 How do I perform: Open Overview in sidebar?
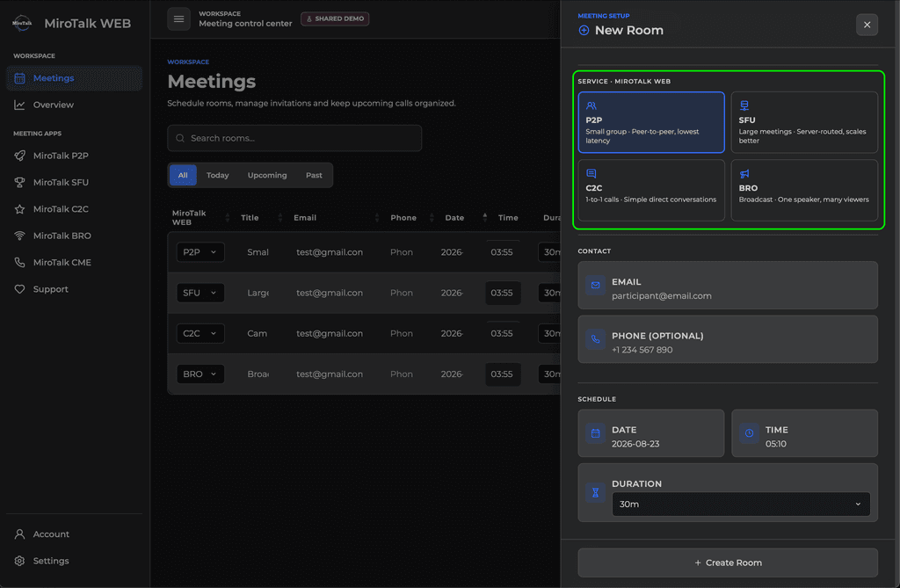pos(74,105)
